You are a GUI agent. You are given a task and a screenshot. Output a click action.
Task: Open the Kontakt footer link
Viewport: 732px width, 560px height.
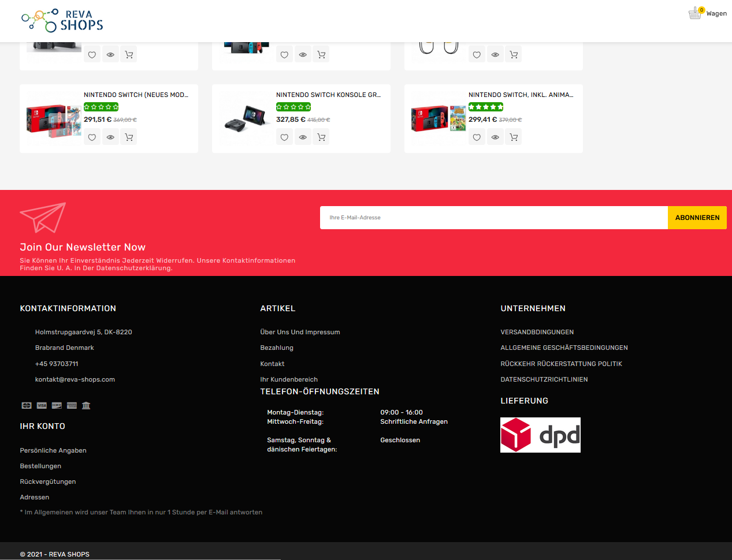click(x=272, y=364)
